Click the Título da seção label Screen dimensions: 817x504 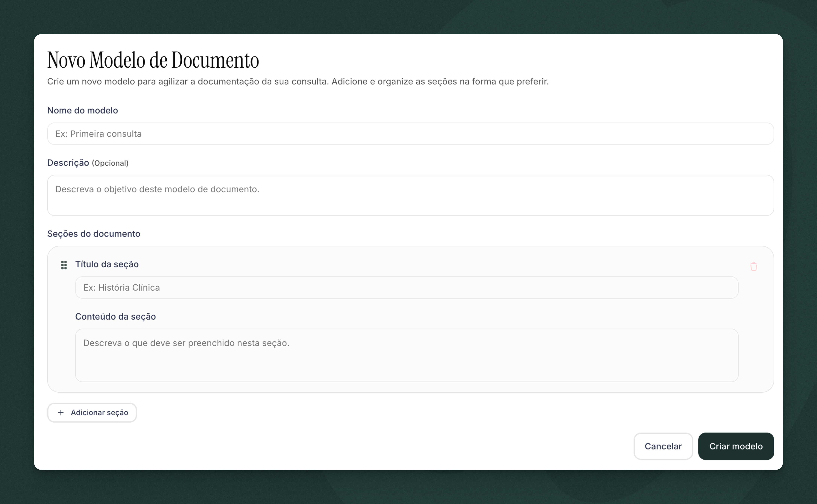pyautogui.click(x=107, y=264)
